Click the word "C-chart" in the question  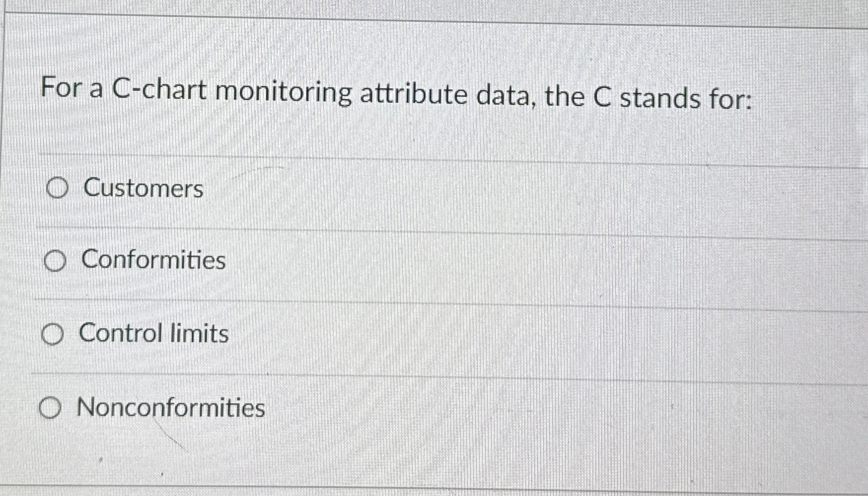[159, 91]
